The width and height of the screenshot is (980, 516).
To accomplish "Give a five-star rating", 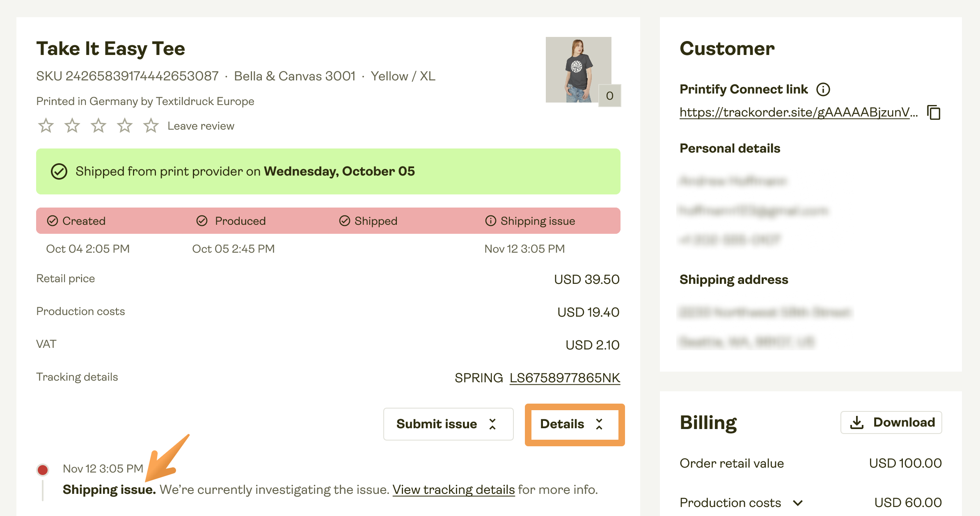I will (x=151, y=126).
